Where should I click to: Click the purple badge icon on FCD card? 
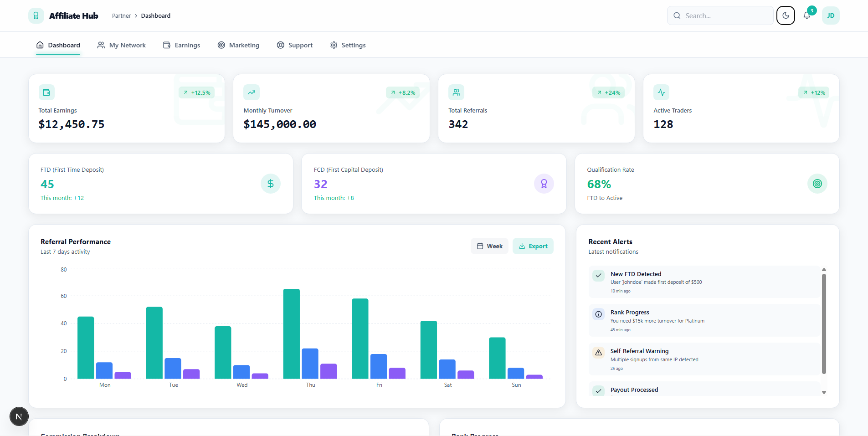[544, 184]
